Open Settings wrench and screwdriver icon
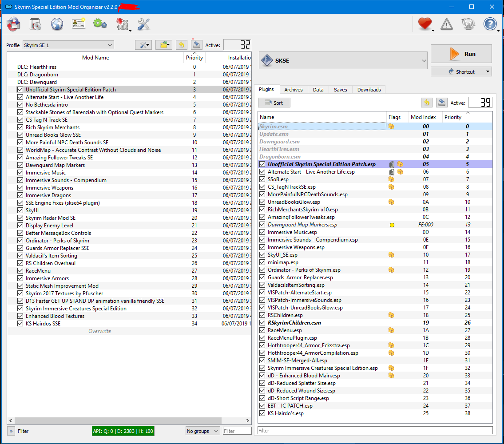 [x=144, y=24]
